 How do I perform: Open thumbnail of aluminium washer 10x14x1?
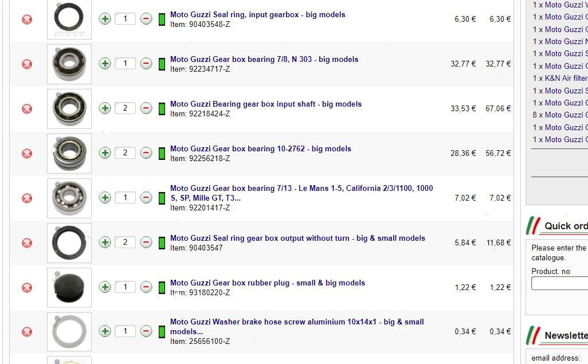pyautogui.click(x=69, y=332)
